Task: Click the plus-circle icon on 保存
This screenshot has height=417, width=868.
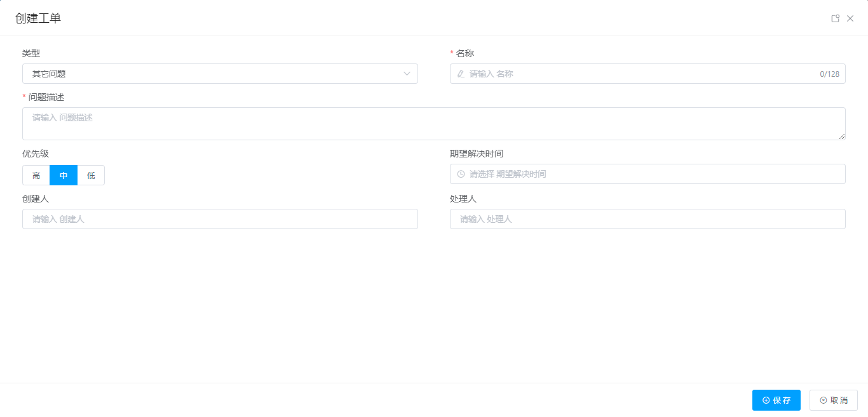Action: (766, 400)
